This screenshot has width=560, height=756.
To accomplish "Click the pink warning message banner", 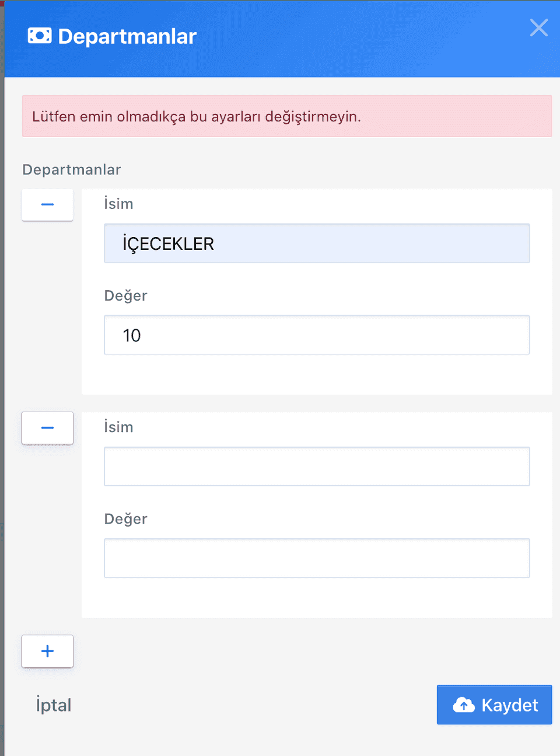I will click(287, 116).
